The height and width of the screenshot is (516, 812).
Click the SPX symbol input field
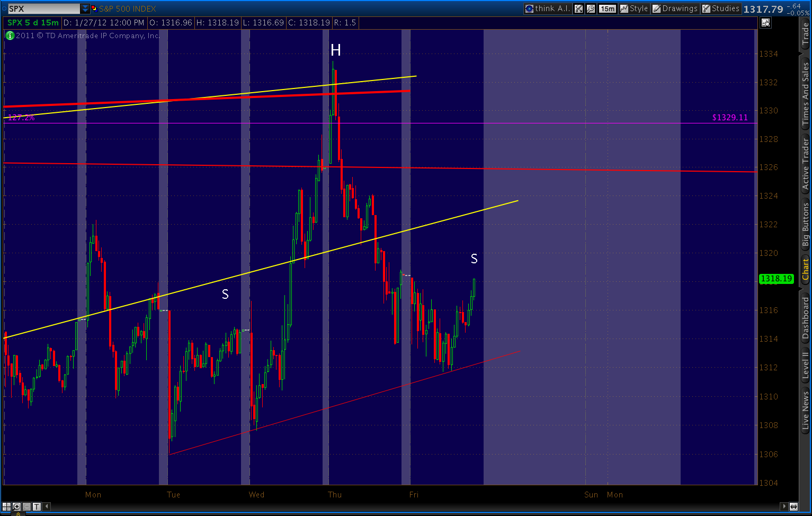pyautogui.click(x=44, y=8)
